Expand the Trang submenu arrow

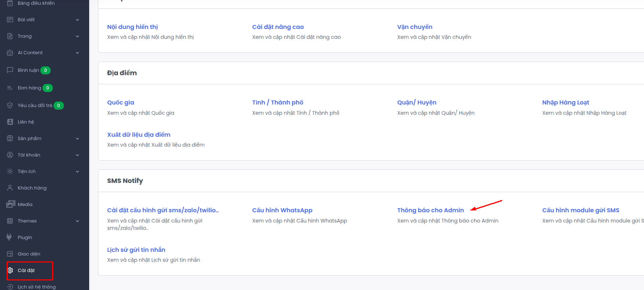point(77,36)
